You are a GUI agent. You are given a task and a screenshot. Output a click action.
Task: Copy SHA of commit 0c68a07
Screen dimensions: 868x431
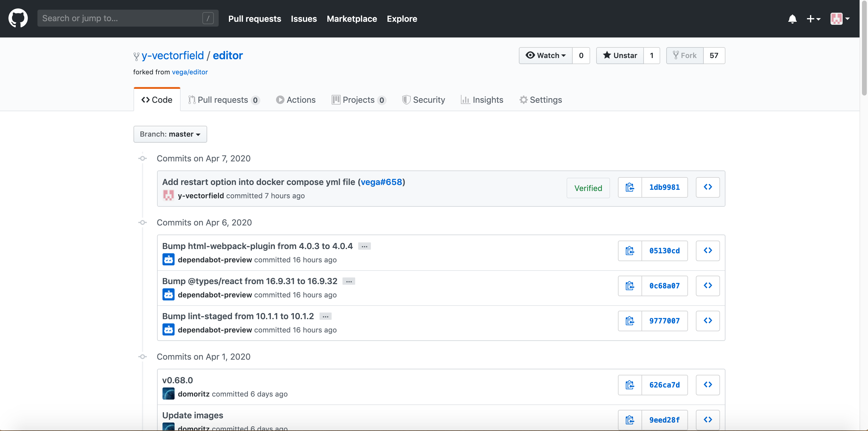[630, 286]
